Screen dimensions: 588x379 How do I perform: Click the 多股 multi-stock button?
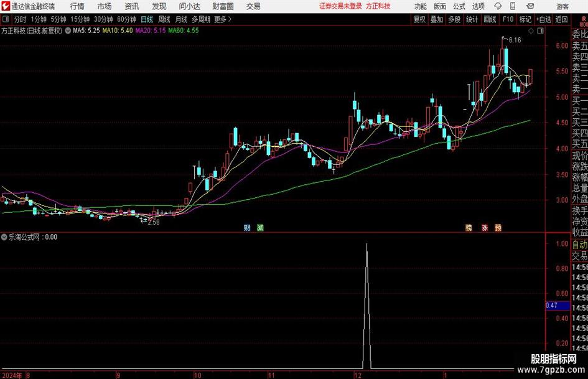coord(454,19)
